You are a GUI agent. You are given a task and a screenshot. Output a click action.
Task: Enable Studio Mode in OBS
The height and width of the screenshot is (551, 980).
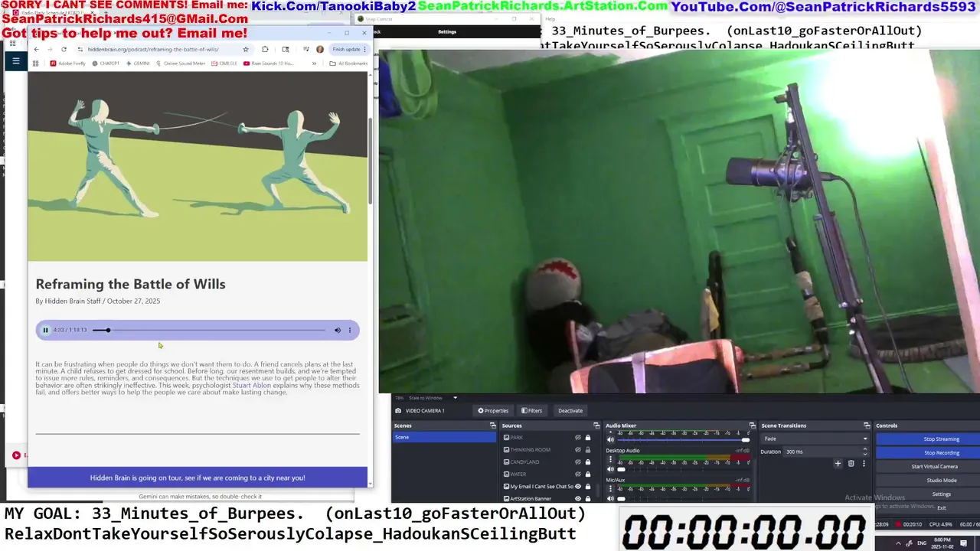tap(941, 481)
